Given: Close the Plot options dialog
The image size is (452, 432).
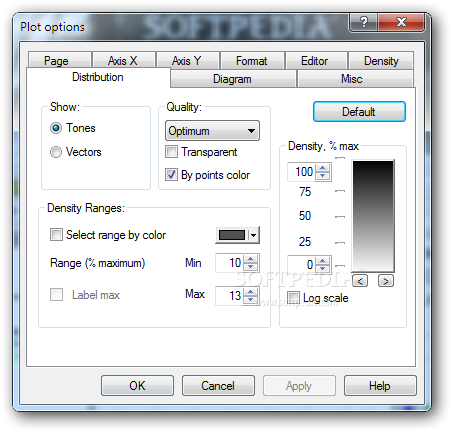Looking at the screenshot, I should [x=401, y=22].
